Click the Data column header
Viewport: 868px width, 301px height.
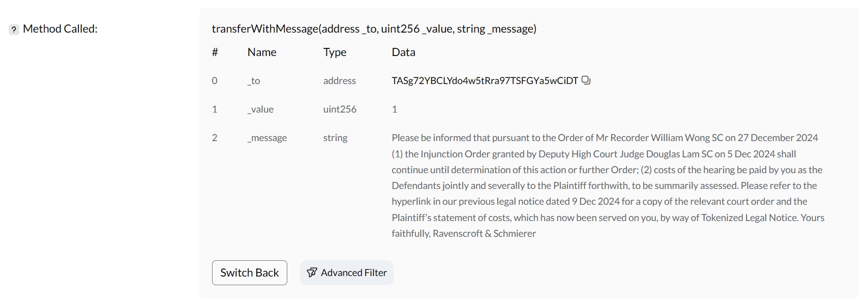click(x=403, y=52)
